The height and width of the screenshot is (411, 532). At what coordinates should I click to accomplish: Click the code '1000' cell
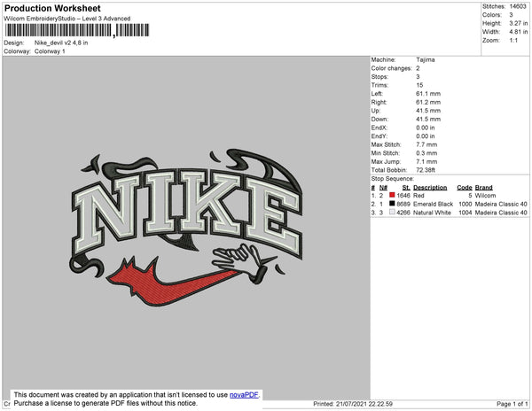click(465, 204)
